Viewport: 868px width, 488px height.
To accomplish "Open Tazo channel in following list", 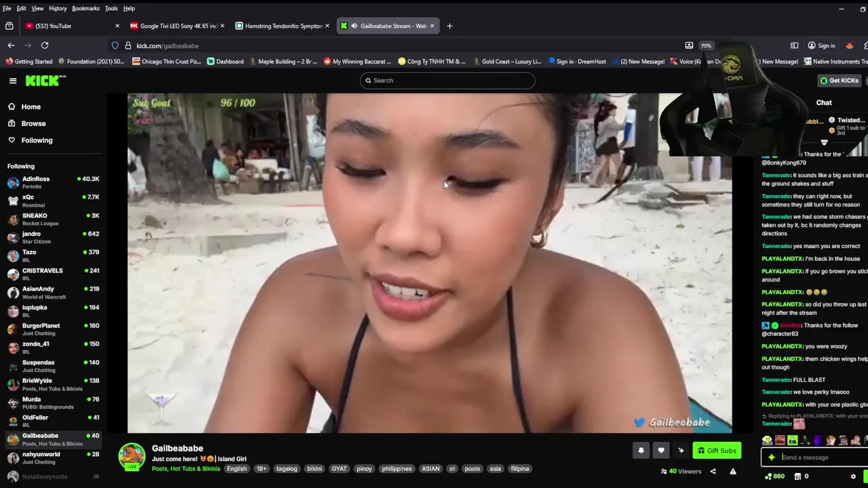I will pos(53,256).
